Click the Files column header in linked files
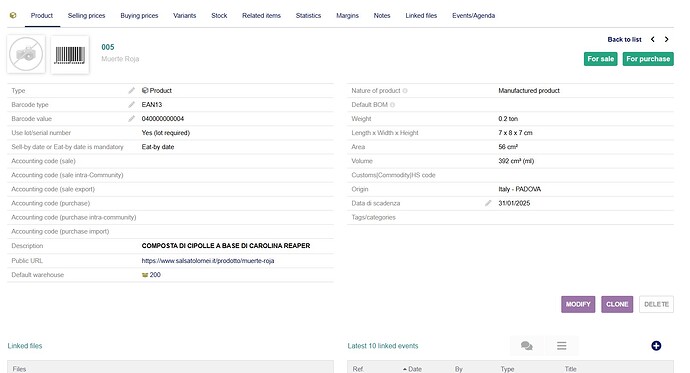Screen dimensions: 690x373 tap(19, 369)
